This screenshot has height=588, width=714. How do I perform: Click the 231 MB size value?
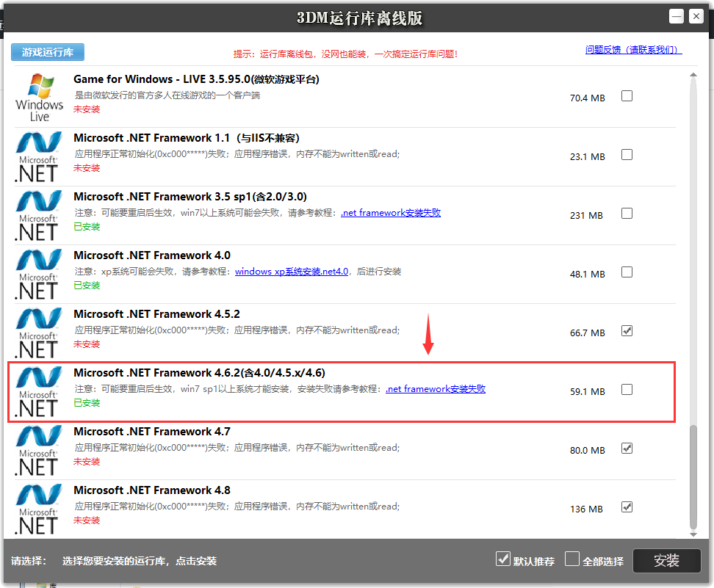coord(586,215)
